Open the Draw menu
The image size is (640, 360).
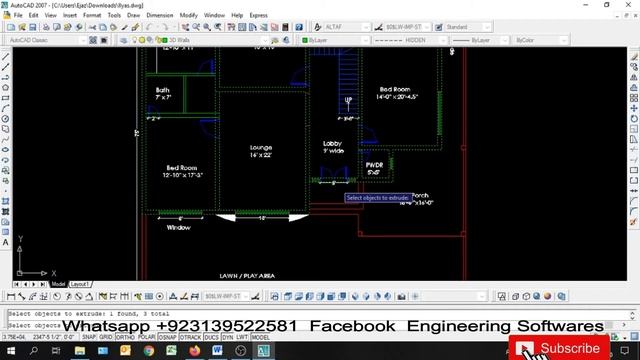(133, 15)
